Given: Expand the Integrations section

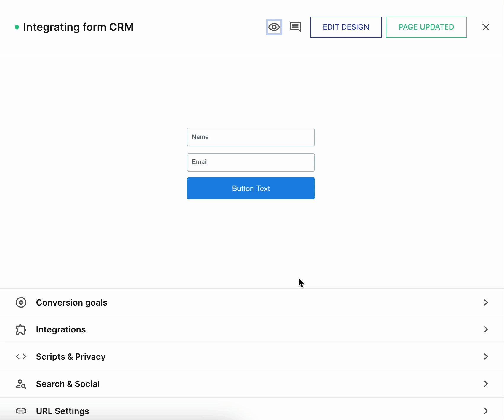Looking at the screenshot, I should 486,329.
